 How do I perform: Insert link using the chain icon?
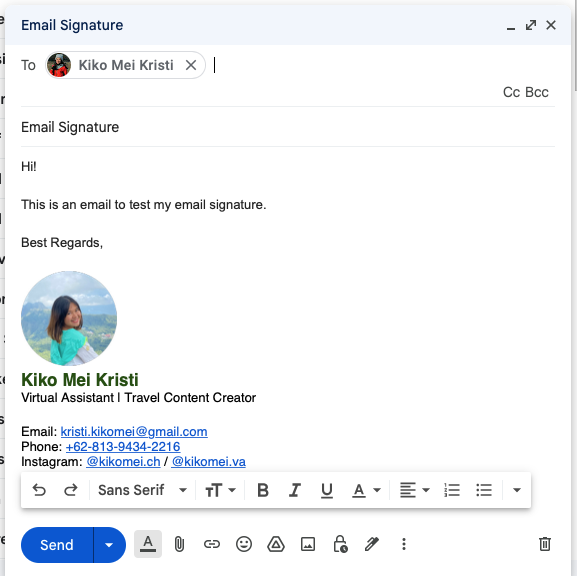[x=212, y=544]
